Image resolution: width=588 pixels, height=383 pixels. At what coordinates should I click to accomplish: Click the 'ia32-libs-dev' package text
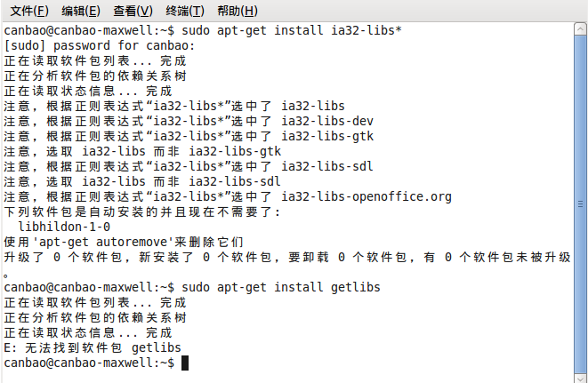click(327, 121)
